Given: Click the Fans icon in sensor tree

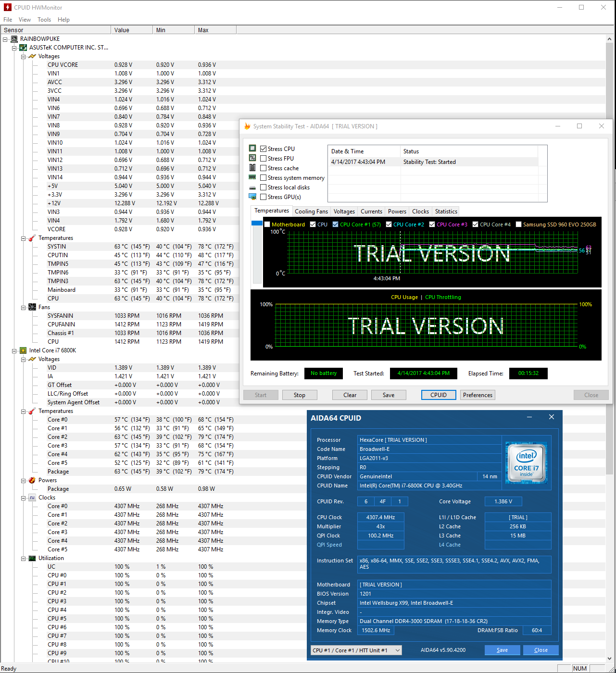Looking at the screenshot, I should (32, 307).
